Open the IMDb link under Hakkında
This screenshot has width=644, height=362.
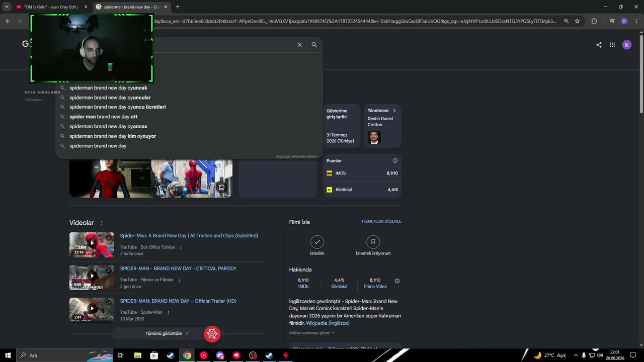(303, 287)
